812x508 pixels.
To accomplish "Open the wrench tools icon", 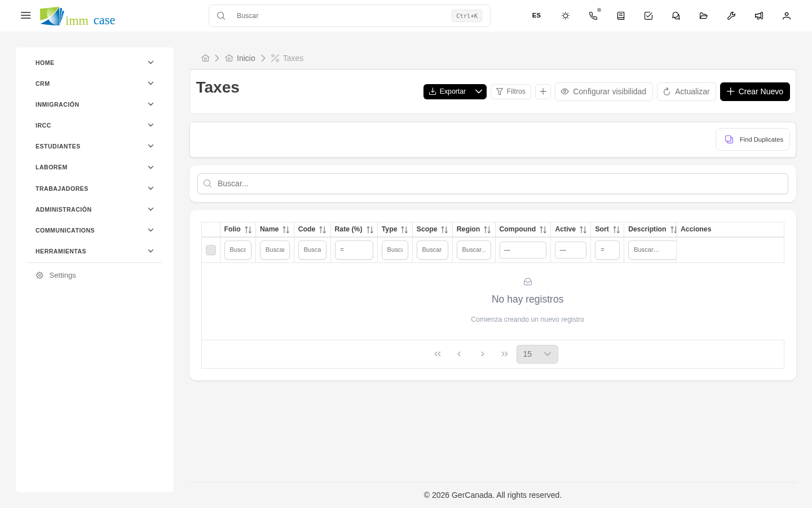I will pos(731,16).
